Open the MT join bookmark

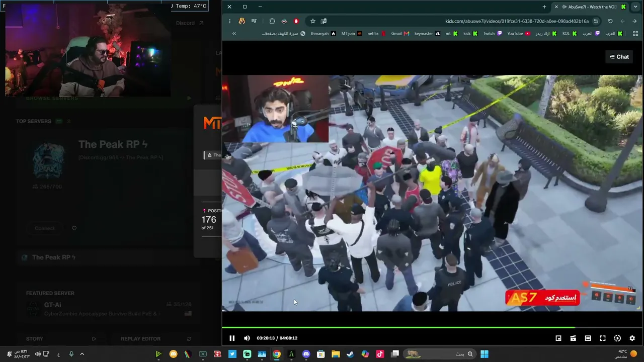[352, 34]
